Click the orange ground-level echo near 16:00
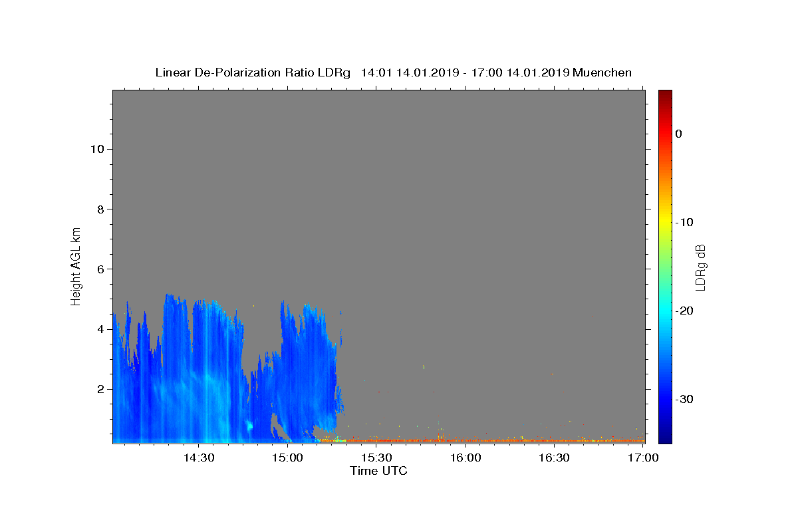 (465, 440)
